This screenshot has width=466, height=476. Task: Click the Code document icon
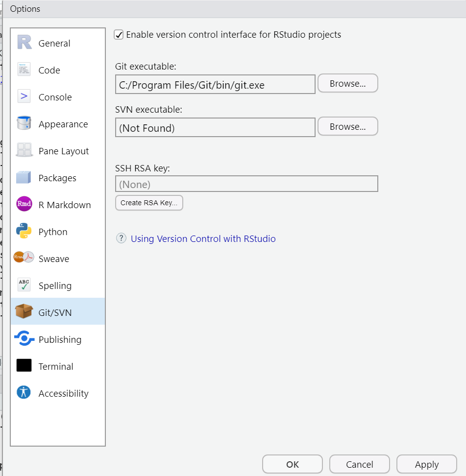(24, 69)
